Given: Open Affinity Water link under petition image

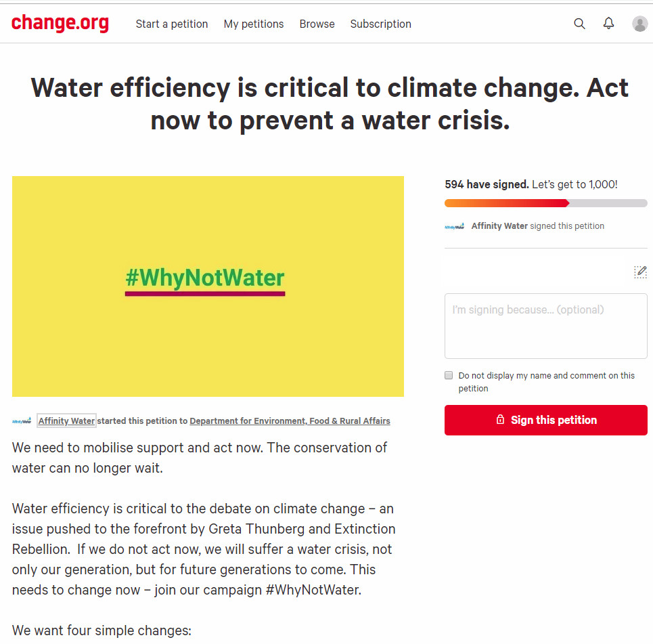Looking at the screenshot, I should click(x=66, y=421).
